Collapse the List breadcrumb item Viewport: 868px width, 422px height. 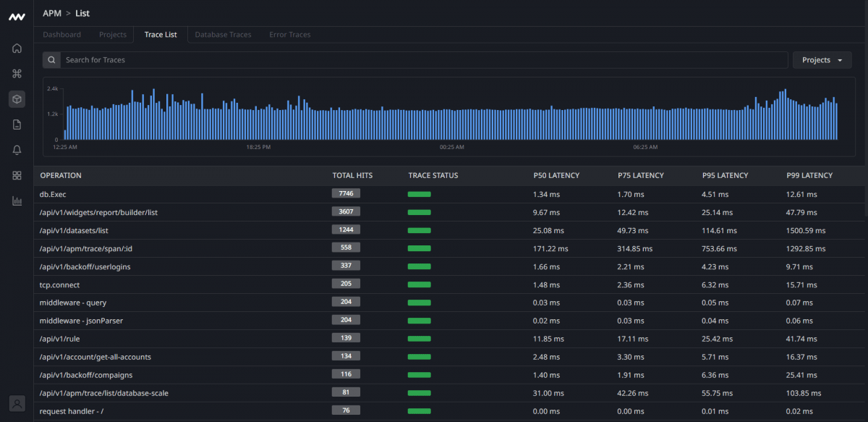tap(82, 13)
